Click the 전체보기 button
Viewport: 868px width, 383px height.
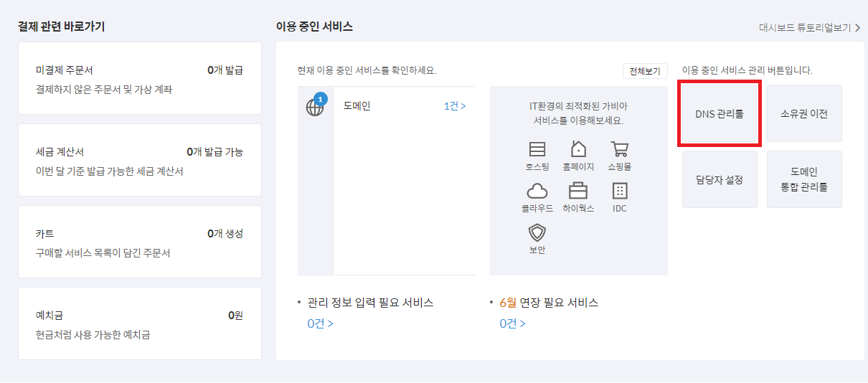click(645, 71)
